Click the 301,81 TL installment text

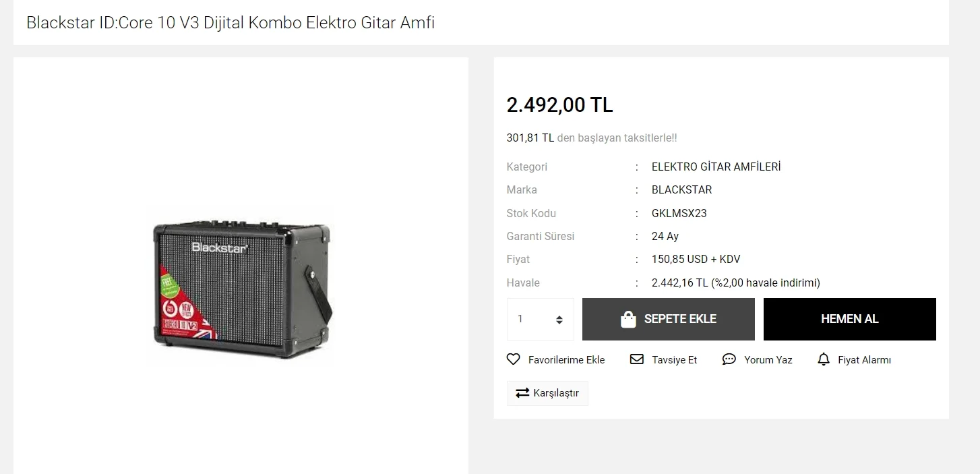click(x=530, y=138)
